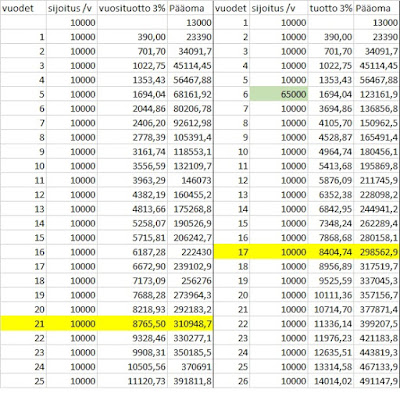Click the cell containing 491147,9
Image resolution: width=400 pixels, height=393 pixels.
click(x=377, y=381)
